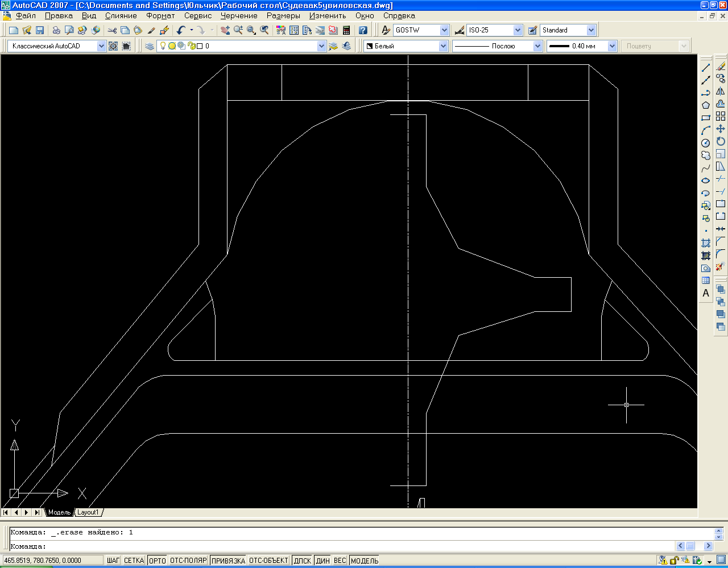Toggle ОРТО ortho mode in status bar
728x568 pixels.
click(x=157, y=561)
